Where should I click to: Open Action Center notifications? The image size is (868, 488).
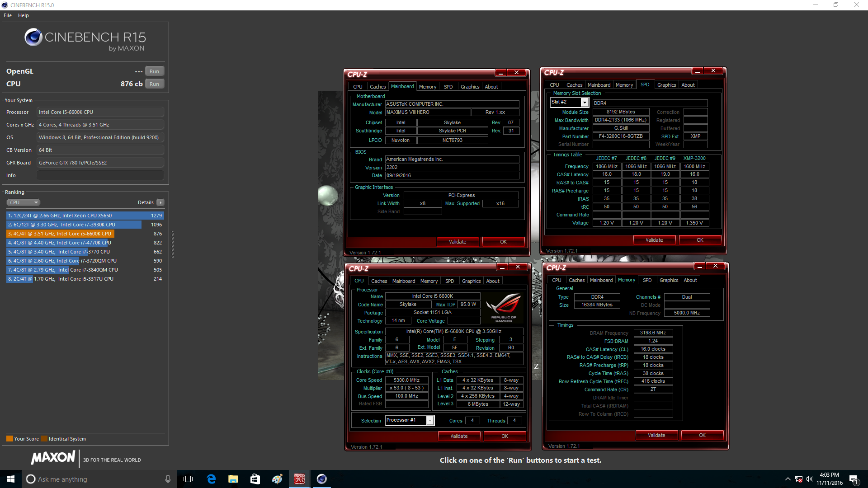[x=854, y=479]
